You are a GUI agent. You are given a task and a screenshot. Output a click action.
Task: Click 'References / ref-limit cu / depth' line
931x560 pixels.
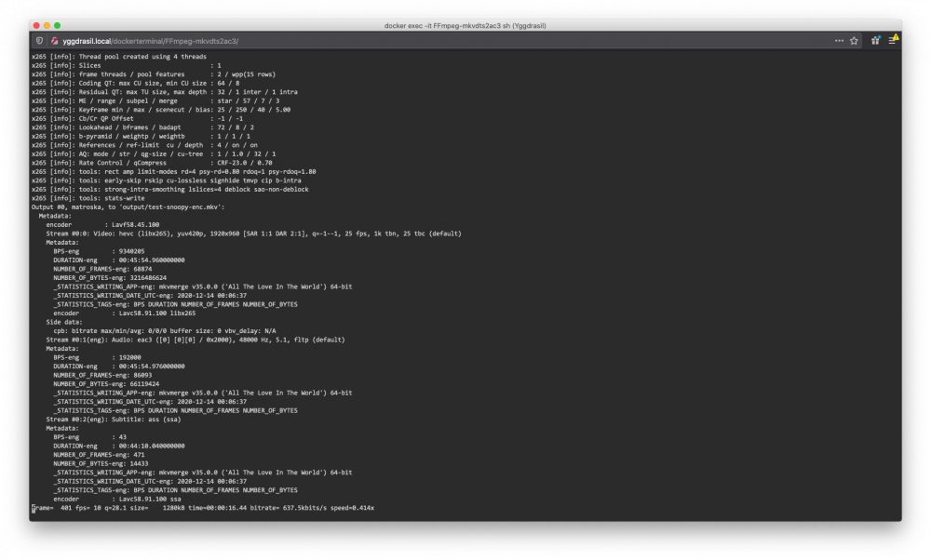tap(144, 145)
